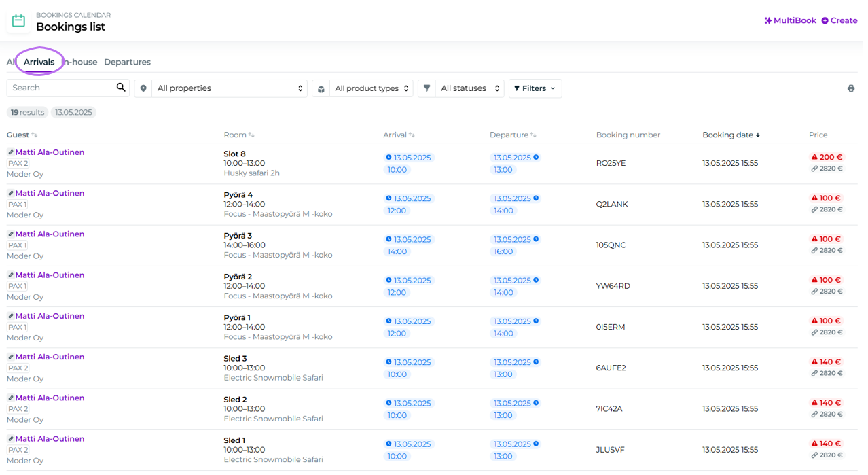
Task: Open Matti Ala-Outinen guest in Pyörä 1 row
Action: (x=50, y=316)
